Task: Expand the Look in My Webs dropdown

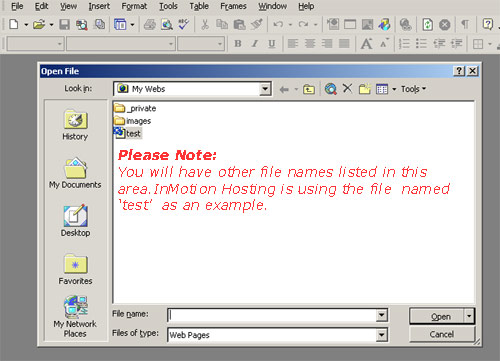Action: 265,89
